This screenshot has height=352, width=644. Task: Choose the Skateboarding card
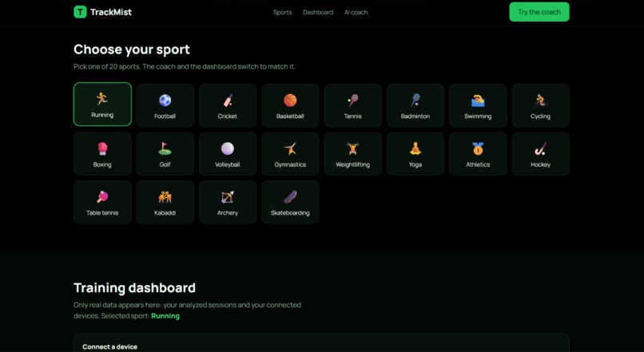tap(290, 202)
